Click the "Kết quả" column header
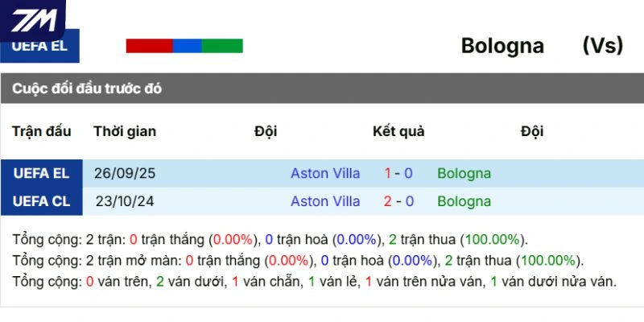 [398, 131]
